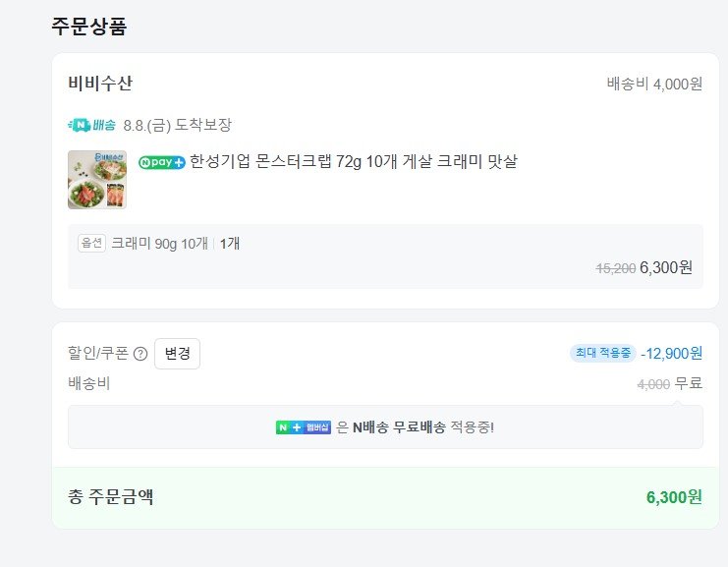This screenshot has width=728, height=567.
Task: Click the Npay plus badge icon
Action: point(162,162)
